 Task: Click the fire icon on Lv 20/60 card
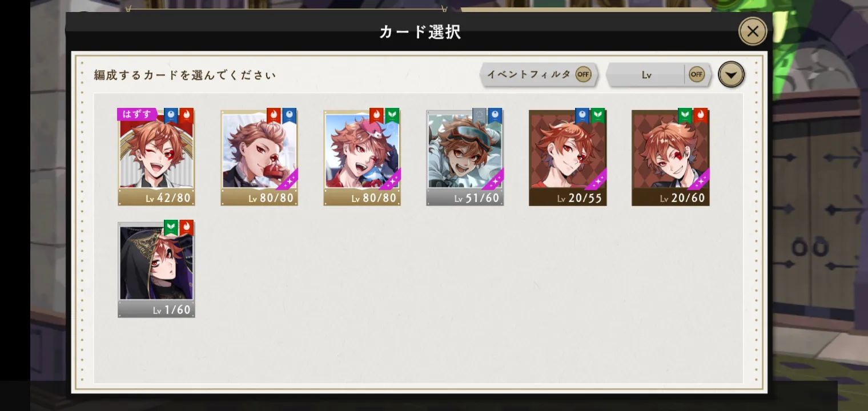pyautogui.click(x=700, y=116)
